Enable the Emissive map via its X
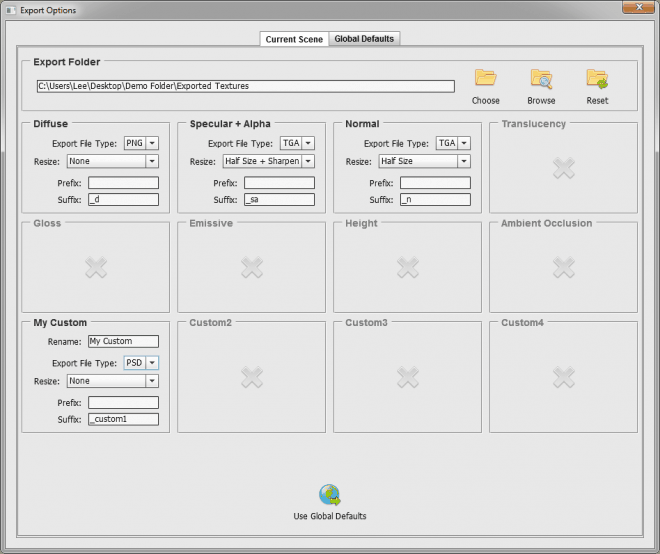This screenshot has width=660, height=554. point(252,267)
